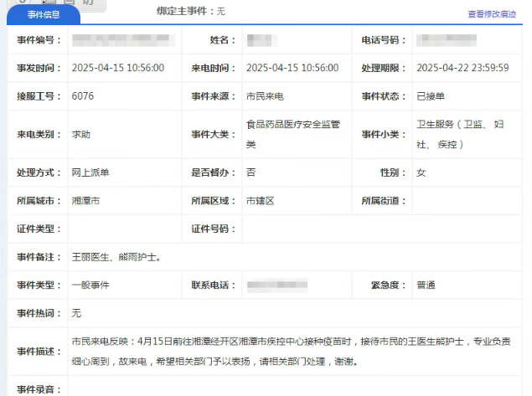Click the 电话号码 label

(384, 40)
